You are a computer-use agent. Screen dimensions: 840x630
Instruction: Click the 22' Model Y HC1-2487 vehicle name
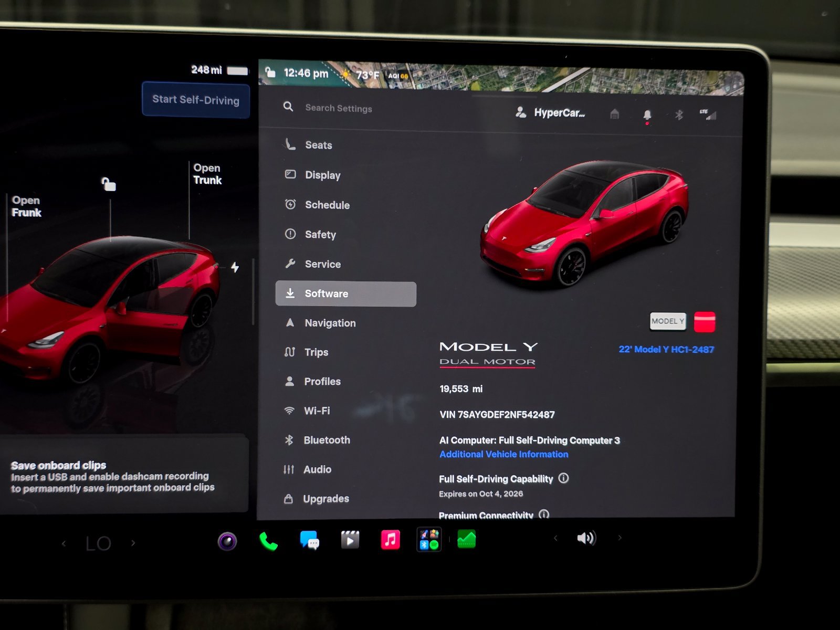click(666, 349)
